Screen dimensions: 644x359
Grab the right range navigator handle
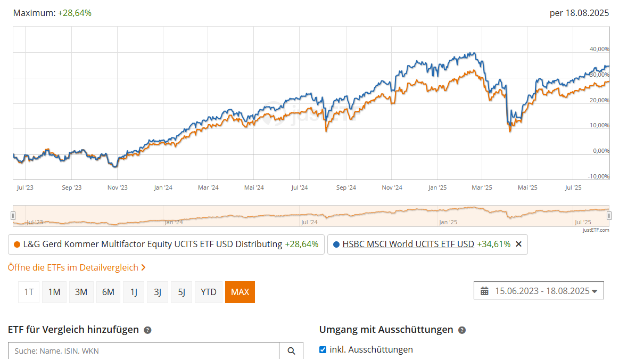click(609, 215)
